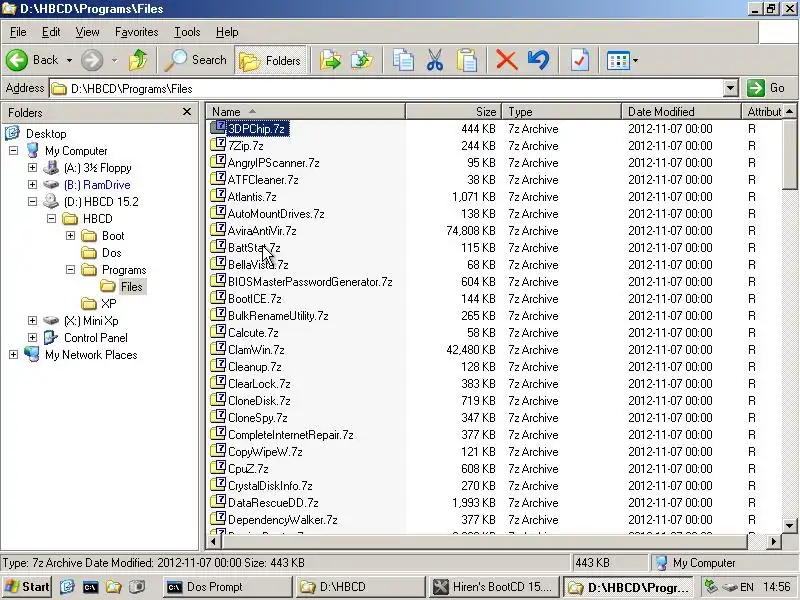This screenshot has height=600, width=800.
Task: Click into the address path field
Action: [x=387, y=89]
